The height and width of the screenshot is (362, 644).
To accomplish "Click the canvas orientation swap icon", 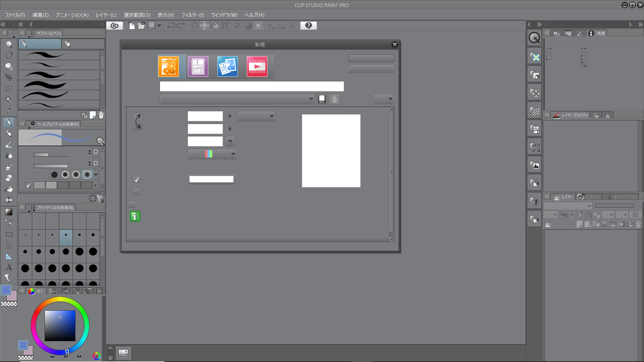I will 138,121.
